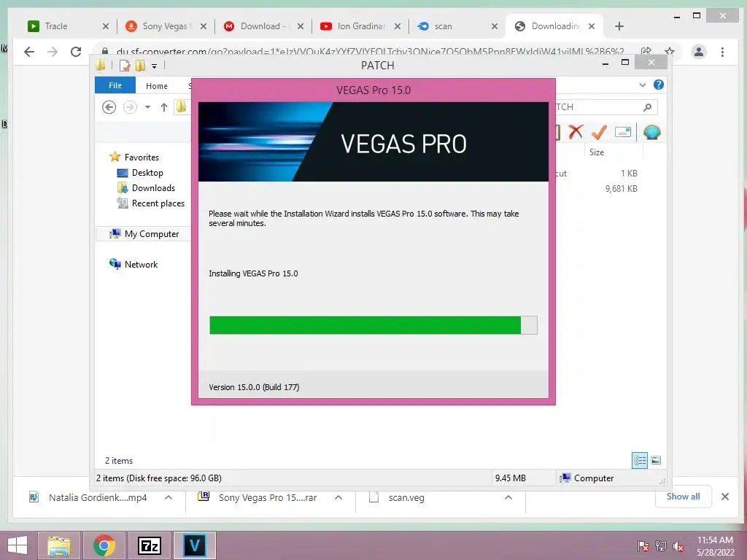Image resolution: width=747 pixels, height=560 pixels.
Task: Open the Windows Start menu
Action: click(18, 545)
